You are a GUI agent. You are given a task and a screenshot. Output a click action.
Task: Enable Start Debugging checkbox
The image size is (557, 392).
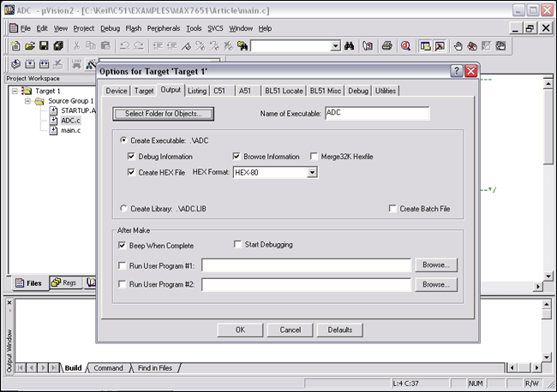pyautogui.click(x=237, y=244)
